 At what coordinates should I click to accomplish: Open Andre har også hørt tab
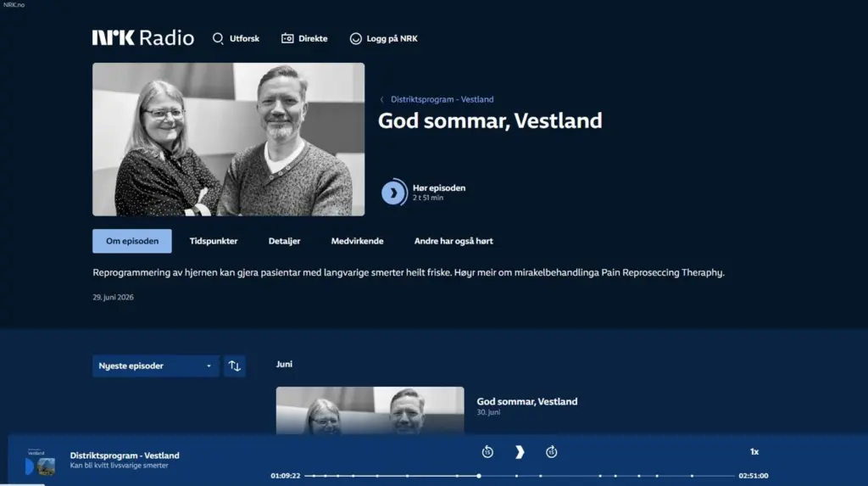tap(453, 241)
